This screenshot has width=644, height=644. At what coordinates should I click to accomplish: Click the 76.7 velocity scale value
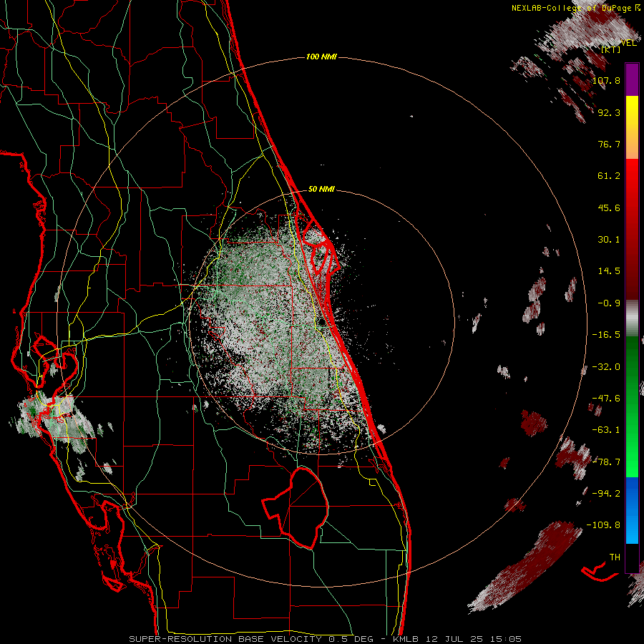click(609, 144)
